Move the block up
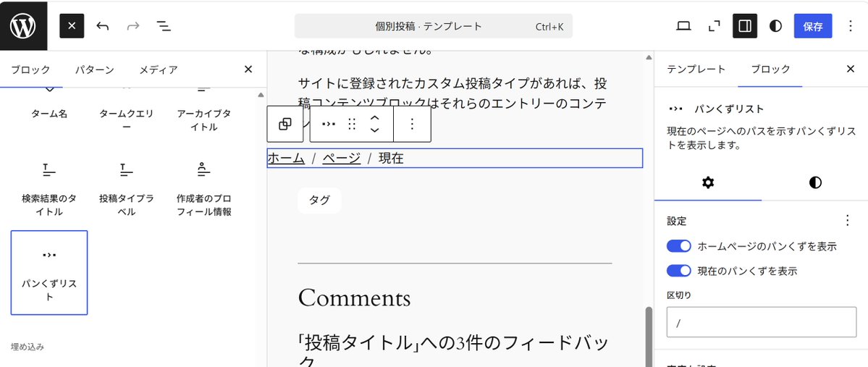This screenshot has height=367, width=868. point(375,118)
